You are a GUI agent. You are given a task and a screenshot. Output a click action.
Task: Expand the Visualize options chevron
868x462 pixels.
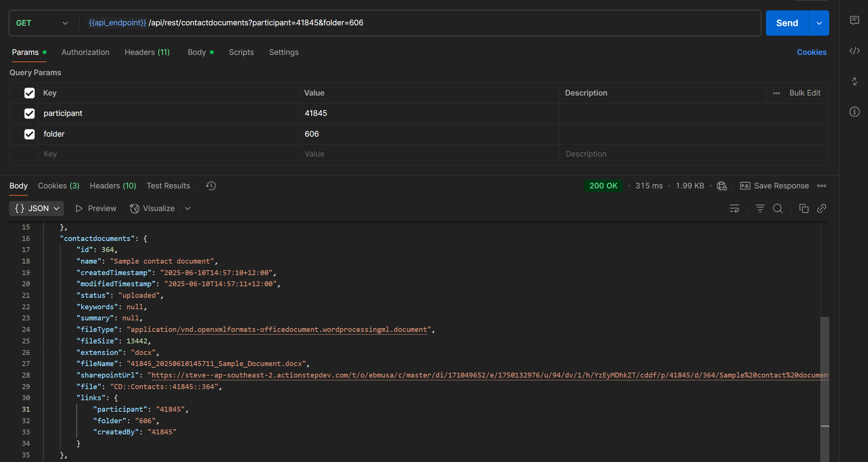pos(188,208)
